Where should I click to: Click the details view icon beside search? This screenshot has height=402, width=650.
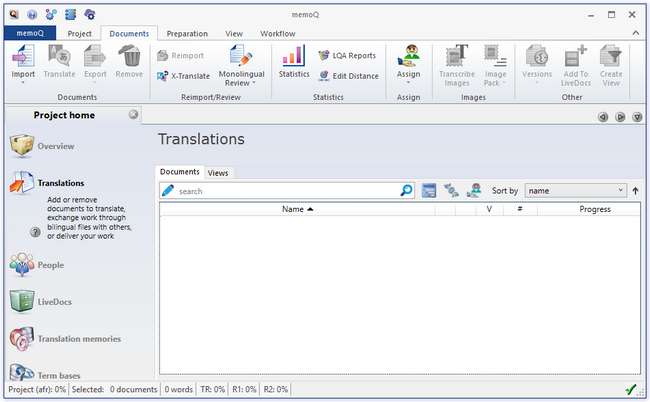(429, 191)
